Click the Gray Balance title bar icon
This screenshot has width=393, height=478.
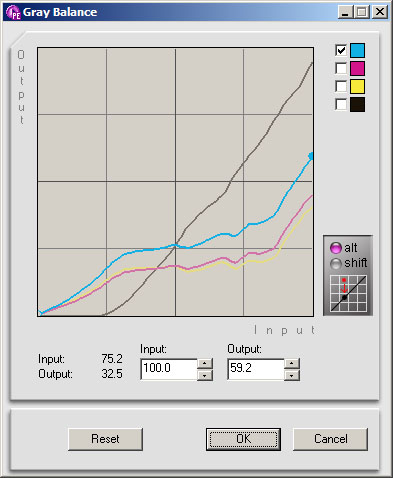[x=13, y=12]
